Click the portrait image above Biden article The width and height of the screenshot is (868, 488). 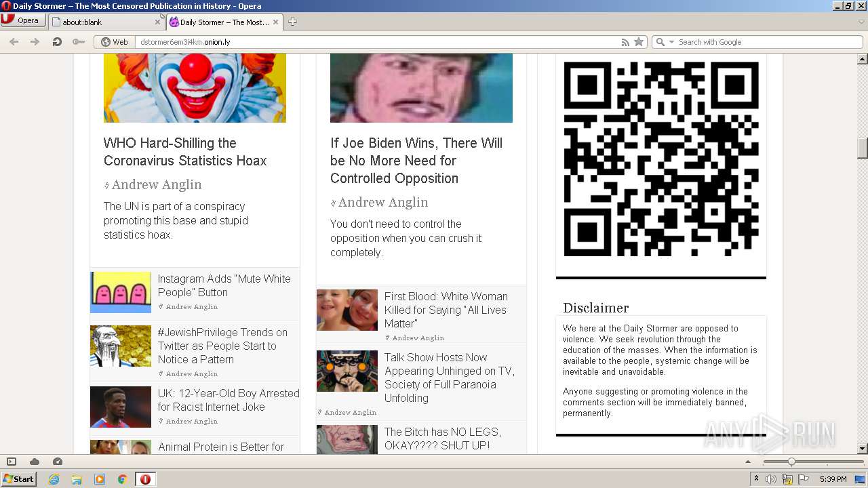point(421,88)
